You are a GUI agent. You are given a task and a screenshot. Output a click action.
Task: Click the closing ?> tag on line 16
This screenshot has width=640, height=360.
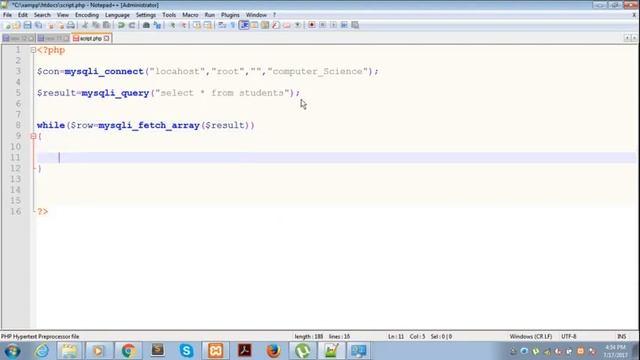click(x=43, y=211)
